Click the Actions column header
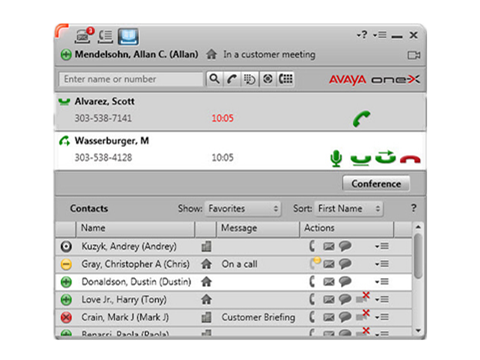480x360 pixels. click(347, 228)
